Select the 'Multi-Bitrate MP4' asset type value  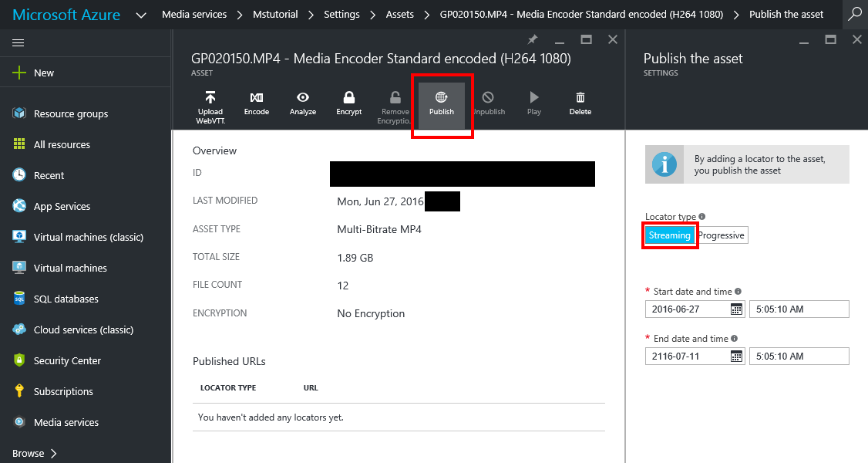[379, 229]
